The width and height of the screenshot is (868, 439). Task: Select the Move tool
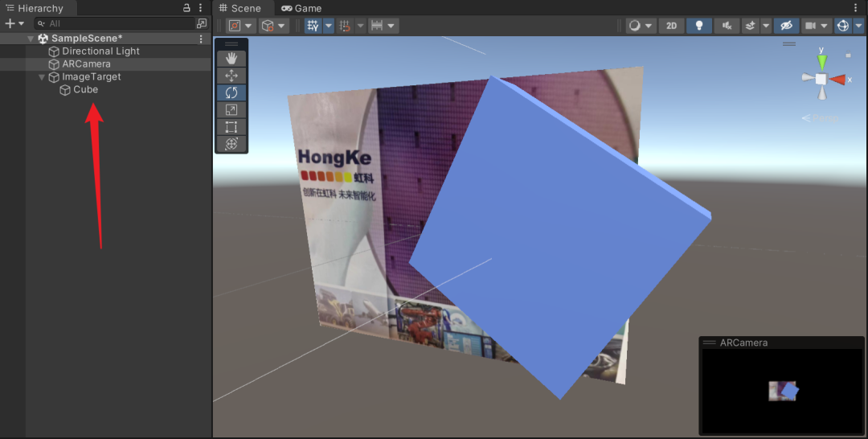[x=231, y=76]
